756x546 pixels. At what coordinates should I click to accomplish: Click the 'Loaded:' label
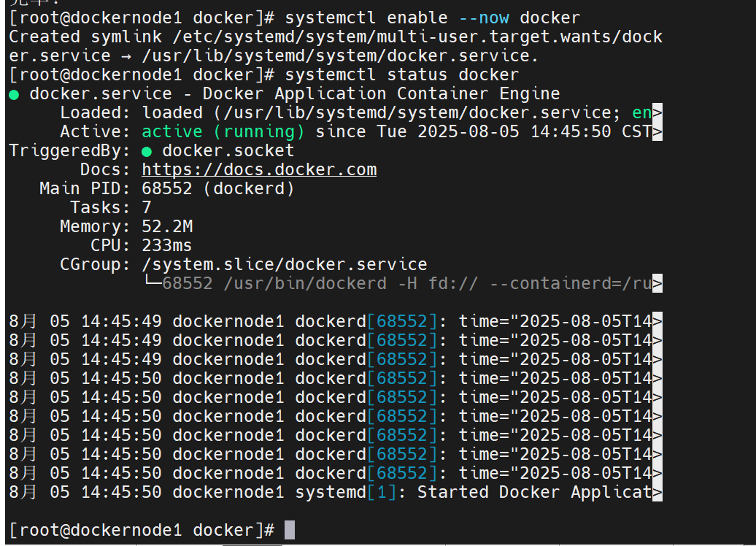click(x=96, y=113)
